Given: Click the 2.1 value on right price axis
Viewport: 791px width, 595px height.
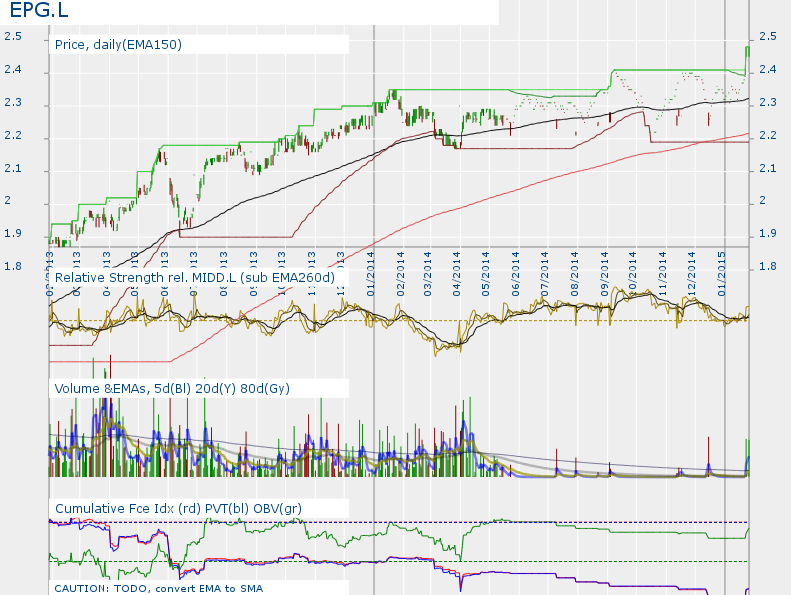Looking at the screenshot, I should coord(768,168).
